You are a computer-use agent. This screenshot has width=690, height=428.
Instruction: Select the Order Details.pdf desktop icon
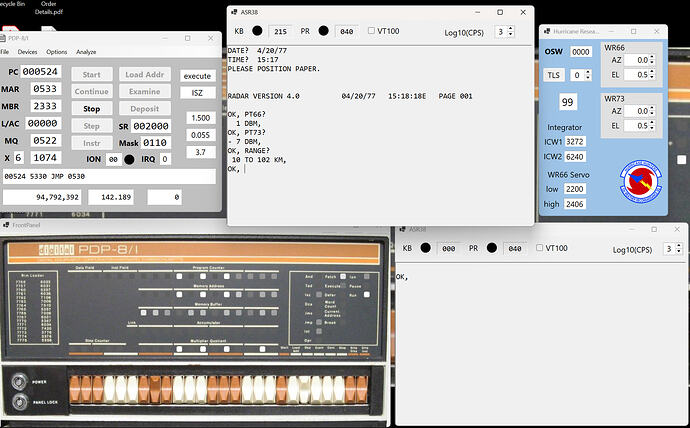coord(48,8)
